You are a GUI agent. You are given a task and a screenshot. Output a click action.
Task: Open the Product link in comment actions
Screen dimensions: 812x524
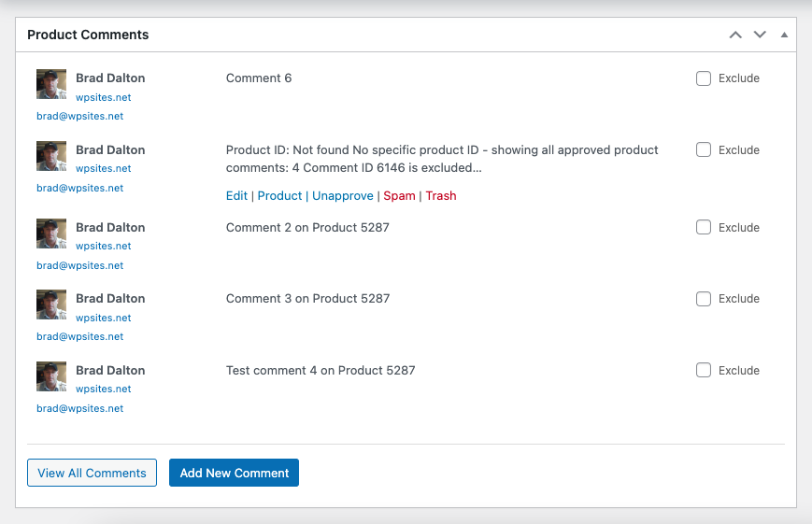coord(279,196)
